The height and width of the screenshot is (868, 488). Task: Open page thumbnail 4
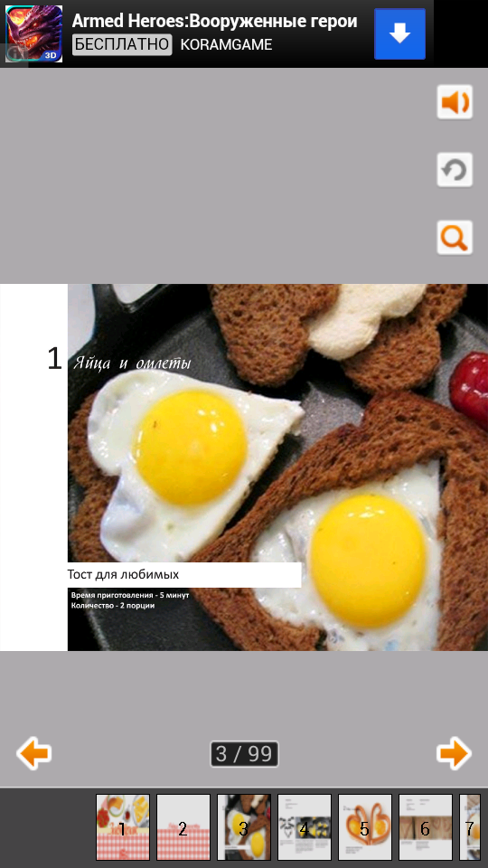(305, 827)
